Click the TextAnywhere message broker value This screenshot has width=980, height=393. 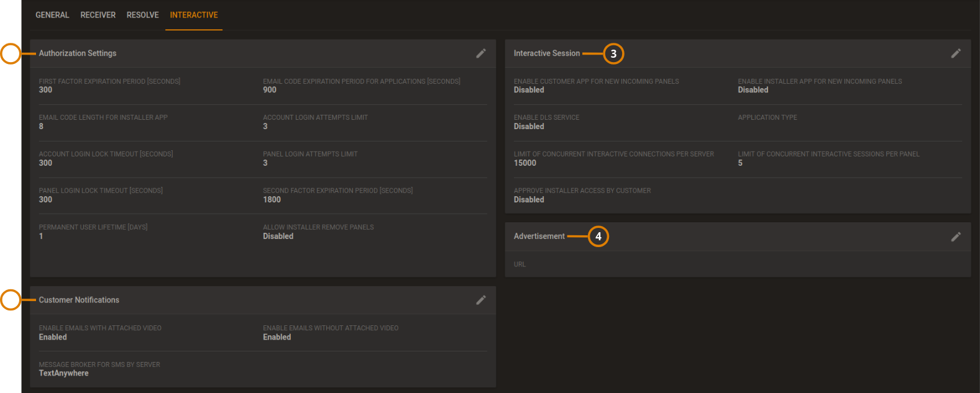pos(63,373)
